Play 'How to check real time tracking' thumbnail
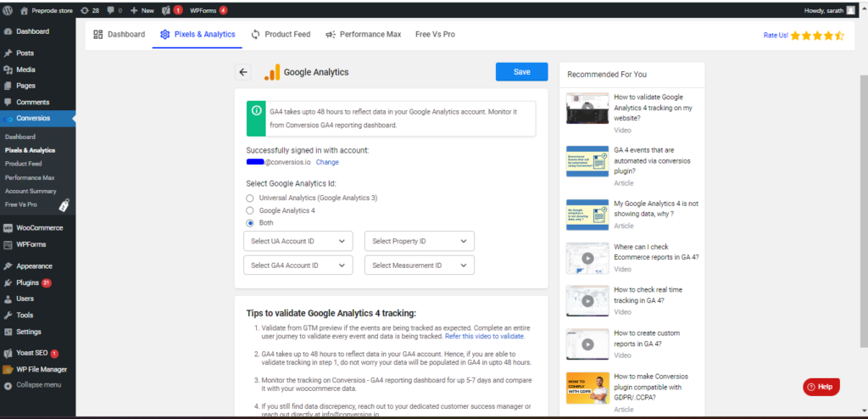The height and width of the screenshot is (419, 868). coord(587,301)
